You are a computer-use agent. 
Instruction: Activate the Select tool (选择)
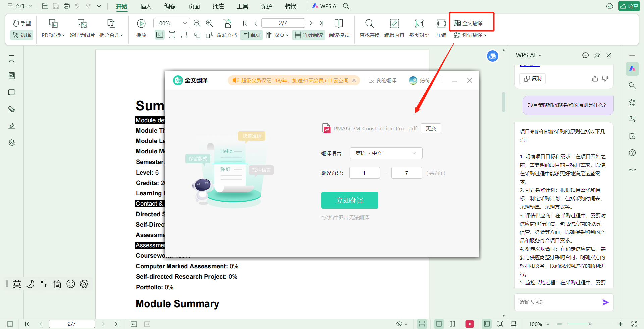[x=22, y=35]
